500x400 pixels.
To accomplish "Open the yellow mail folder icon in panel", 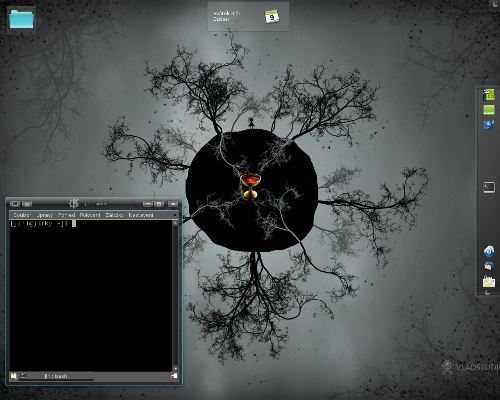I will pos(489,282).
